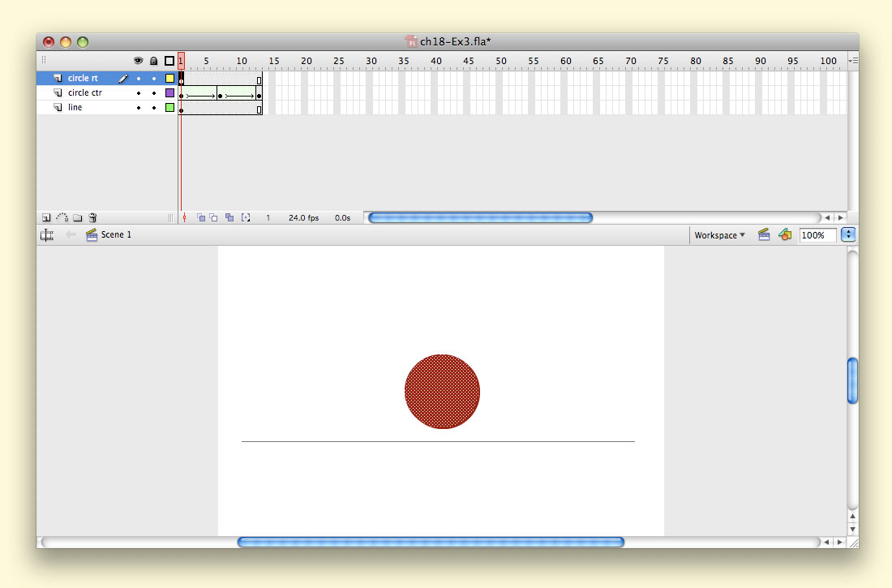Viewport: 892px width, 588px height.
Task: Select the line layer
Action: (75, 108)
